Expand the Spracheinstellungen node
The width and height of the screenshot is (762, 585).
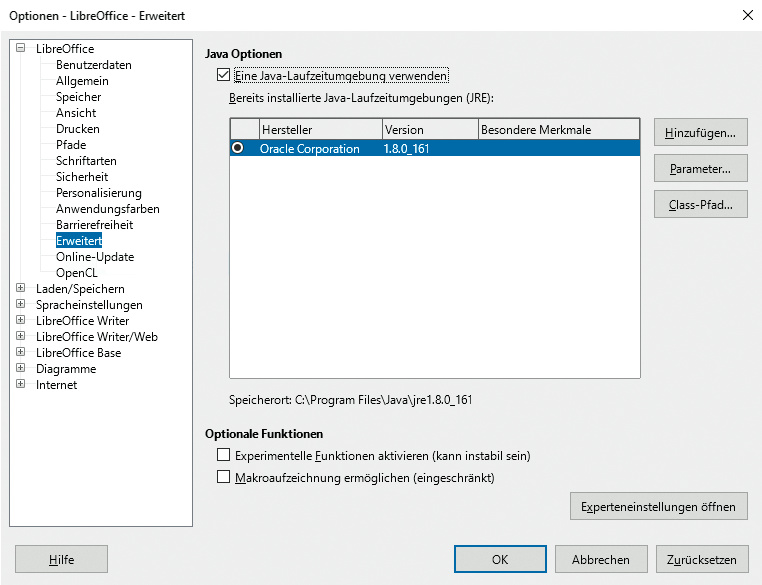click(x=20, y=304)
